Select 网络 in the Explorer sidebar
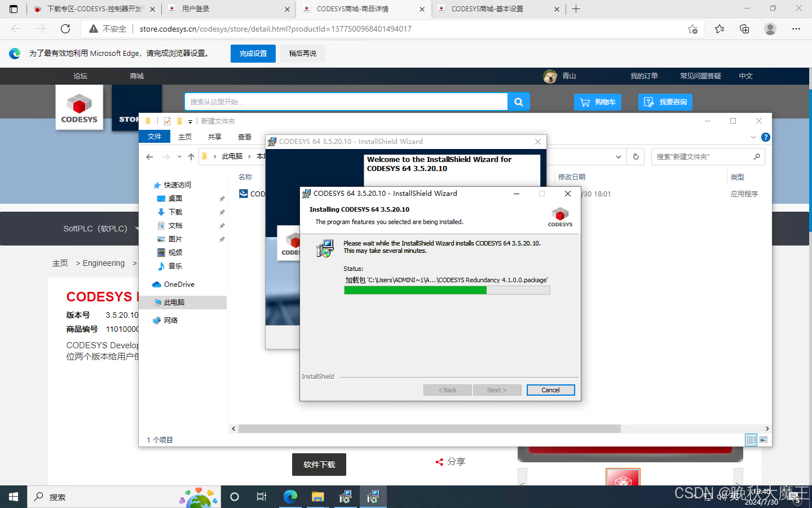The width and height of the screenshot is (812, 508). 171,321
